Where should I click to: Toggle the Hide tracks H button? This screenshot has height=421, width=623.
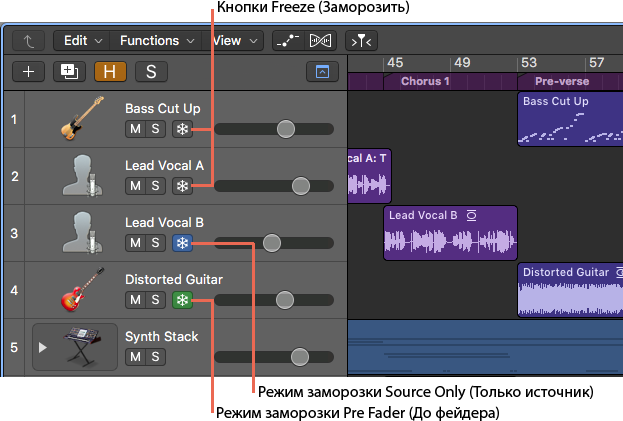click(x=109, y=71)
